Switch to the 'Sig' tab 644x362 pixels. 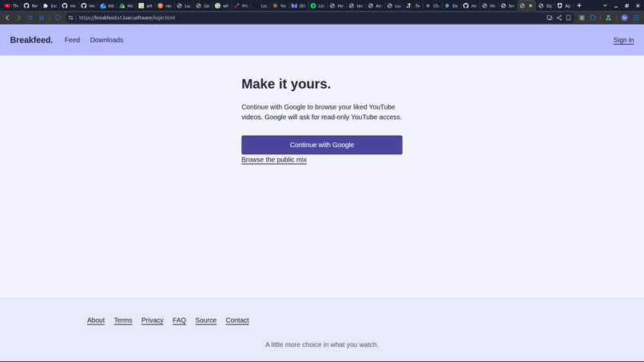(x=546, y=6)
